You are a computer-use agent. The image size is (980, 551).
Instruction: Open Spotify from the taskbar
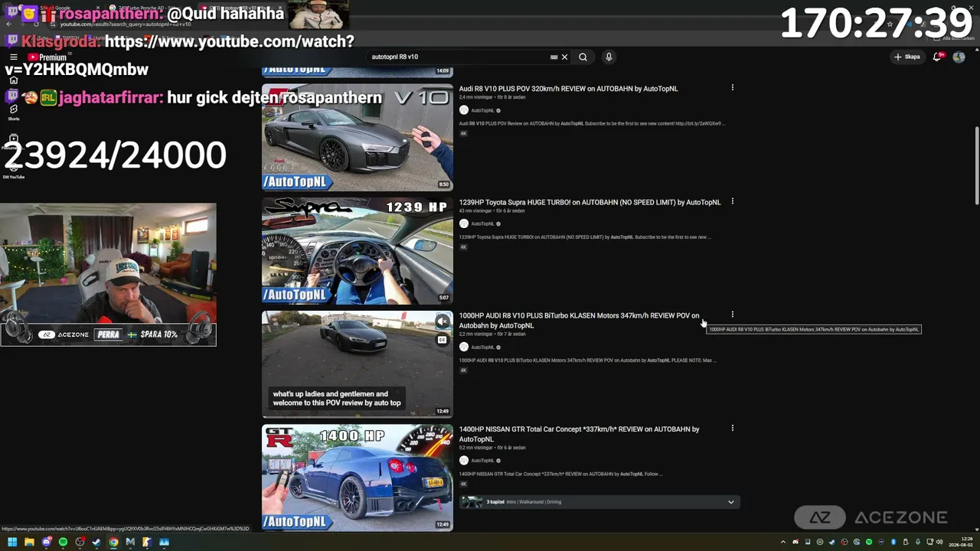point(63,543)
